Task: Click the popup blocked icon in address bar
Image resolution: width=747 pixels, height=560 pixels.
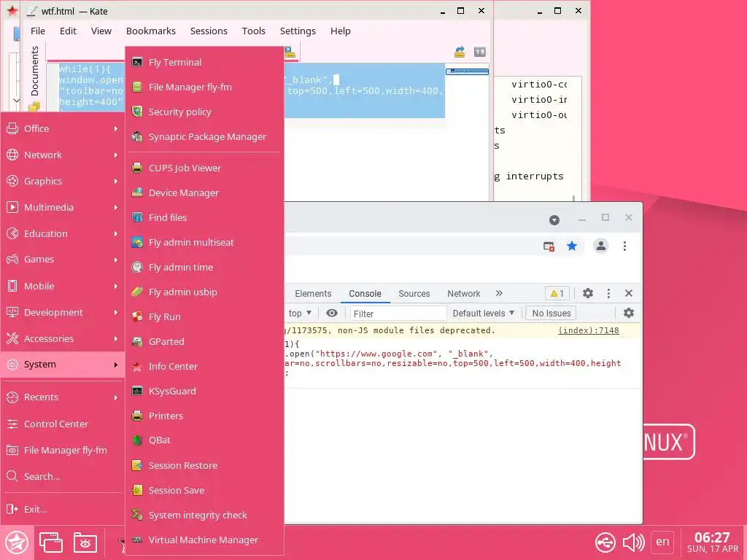Action: [549, 246]
